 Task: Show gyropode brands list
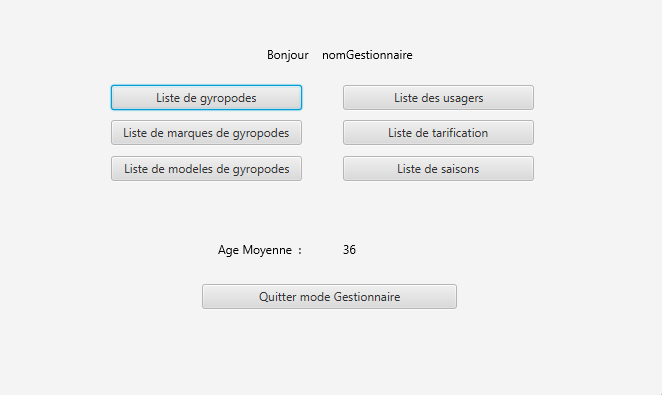206,133
